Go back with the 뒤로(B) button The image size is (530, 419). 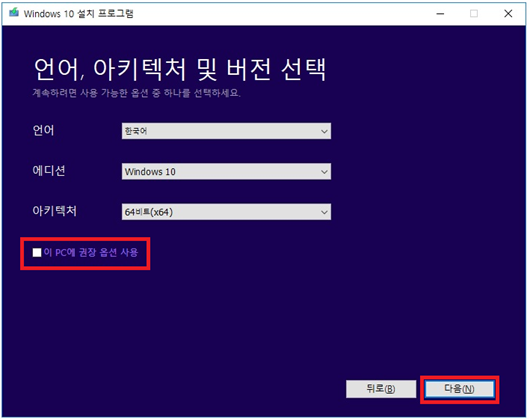pos(381,389)
